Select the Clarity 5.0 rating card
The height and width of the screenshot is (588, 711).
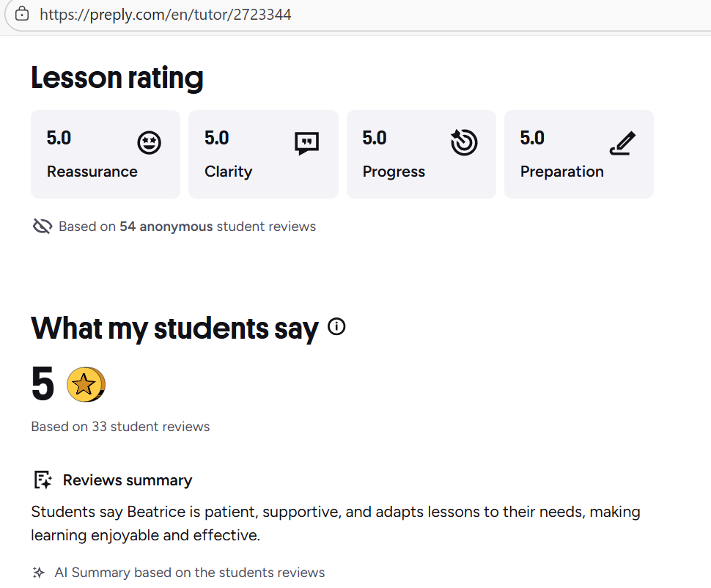pyautogui.click(x=263, y=154)
